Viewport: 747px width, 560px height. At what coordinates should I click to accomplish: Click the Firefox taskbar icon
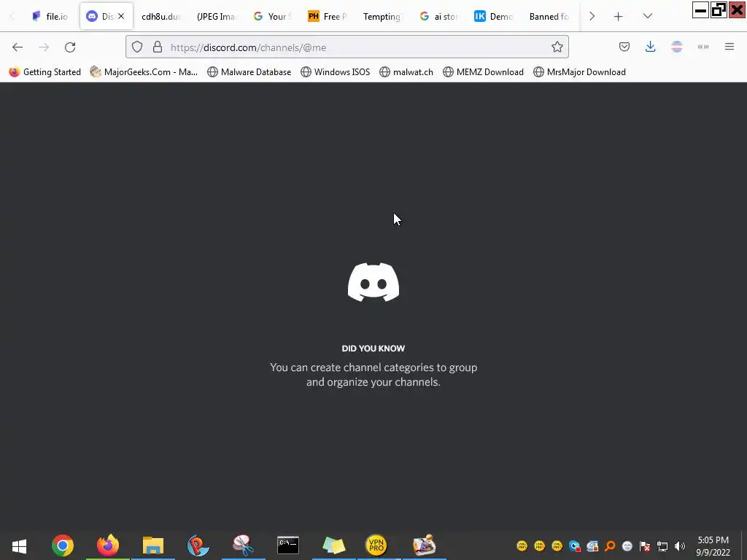click(108, 545)
